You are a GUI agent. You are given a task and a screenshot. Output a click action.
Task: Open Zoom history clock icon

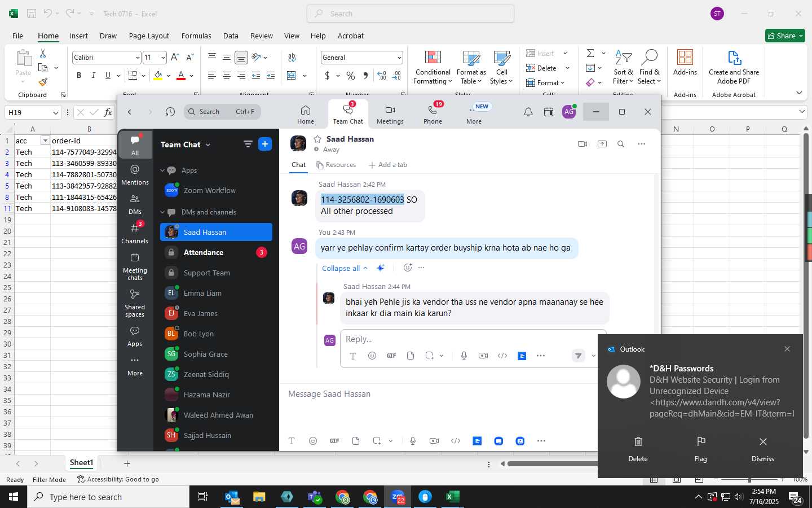click(x=170, y=112)
